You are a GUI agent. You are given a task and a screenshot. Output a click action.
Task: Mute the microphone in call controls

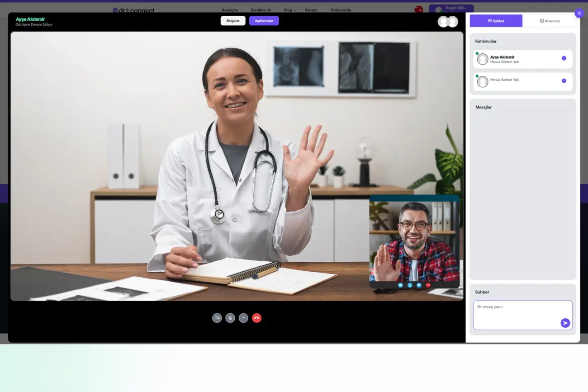click(x=230, y=318)
